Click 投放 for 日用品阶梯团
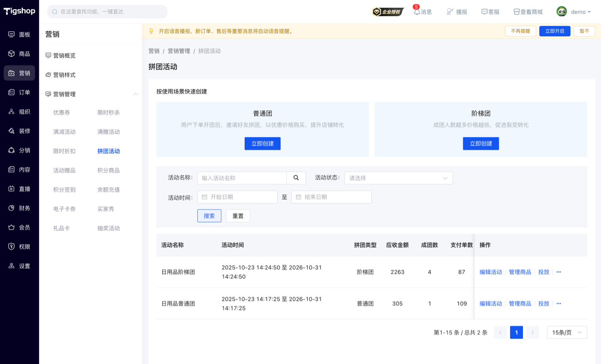This screenshot has width=601, height=364. coord(544,272)
